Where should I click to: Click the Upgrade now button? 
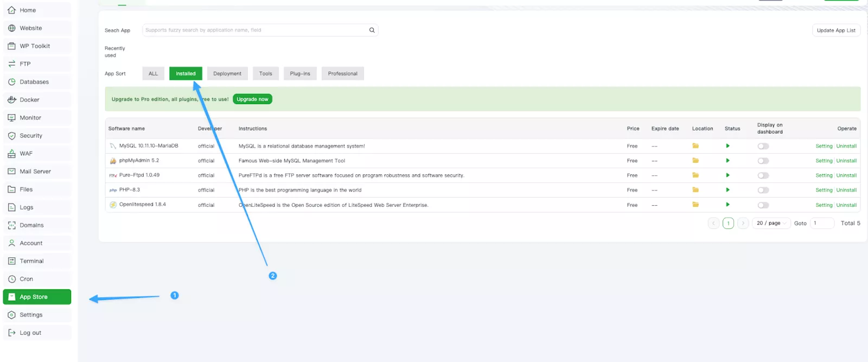252,99
